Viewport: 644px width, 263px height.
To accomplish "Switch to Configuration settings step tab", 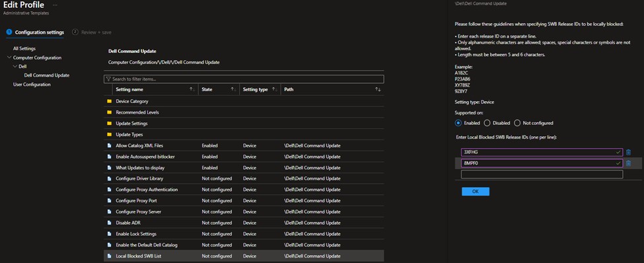I will pos(35,32).
